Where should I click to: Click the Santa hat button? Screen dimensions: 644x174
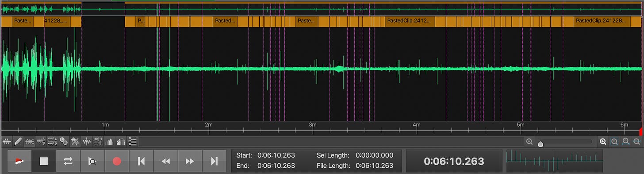[x=19, y=161]
